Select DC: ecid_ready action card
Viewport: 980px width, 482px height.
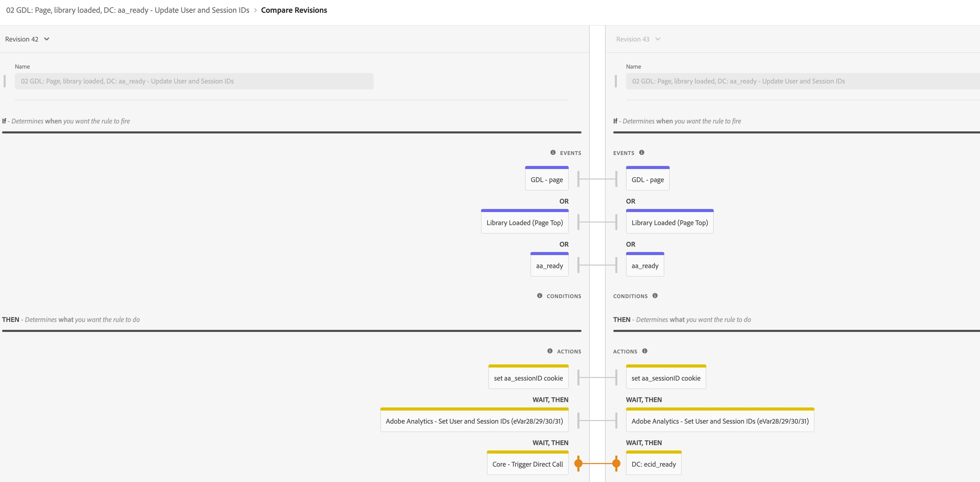coord(653,464)
